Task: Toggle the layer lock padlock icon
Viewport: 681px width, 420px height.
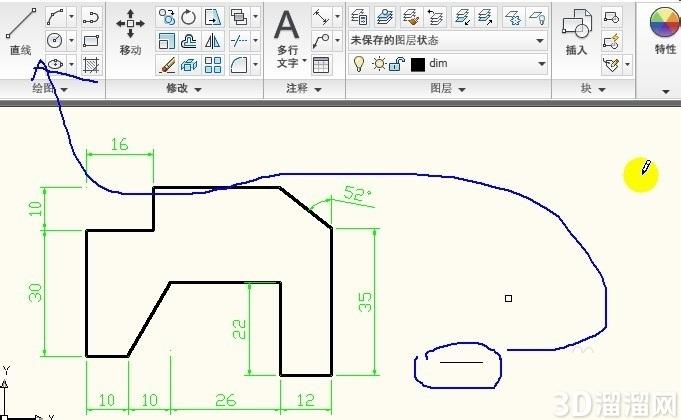Action: (x=397, y=64)
